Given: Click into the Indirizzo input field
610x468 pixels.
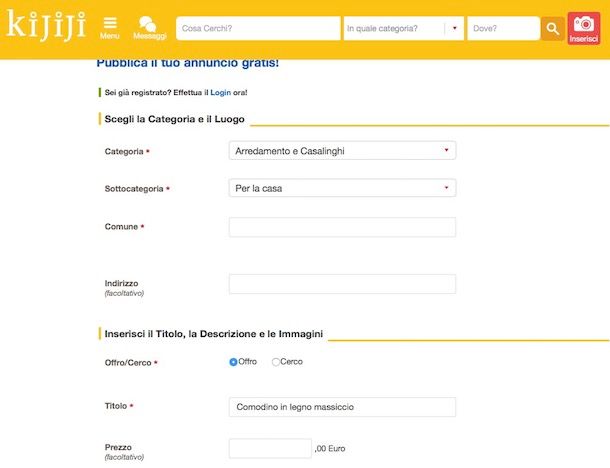Looking at the screenshot, I should (342, 284).
